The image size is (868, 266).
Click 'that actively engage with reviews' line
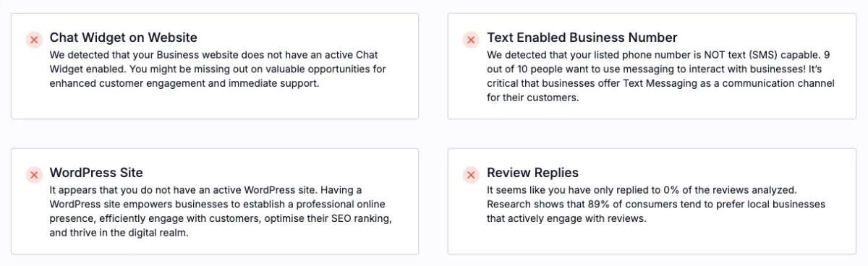tap(566, 218)
